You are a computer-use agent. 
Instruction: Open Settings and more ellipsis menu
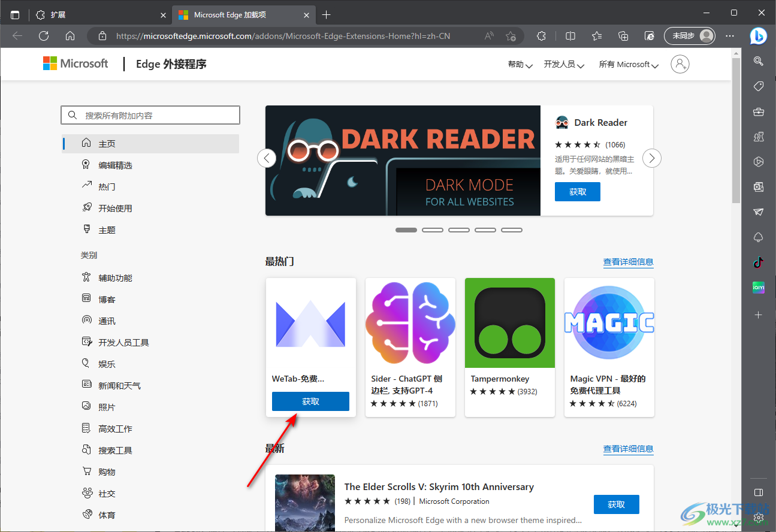pos(729,36)
